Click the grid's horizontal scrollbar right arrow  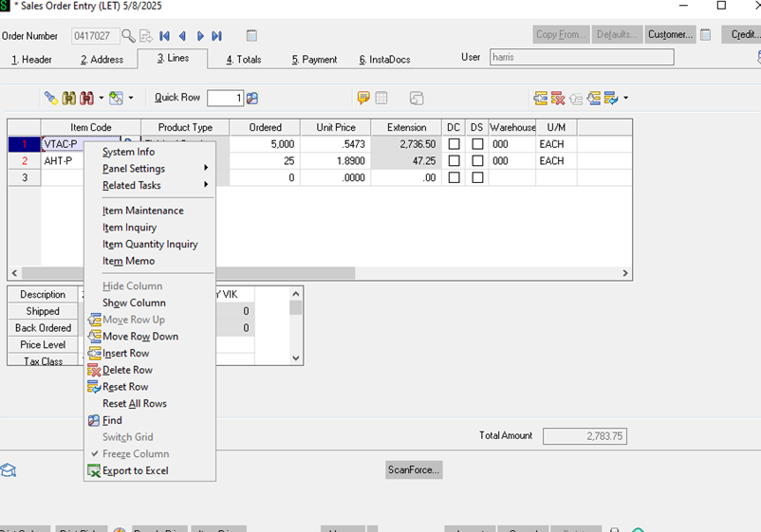tap(625, 273)
